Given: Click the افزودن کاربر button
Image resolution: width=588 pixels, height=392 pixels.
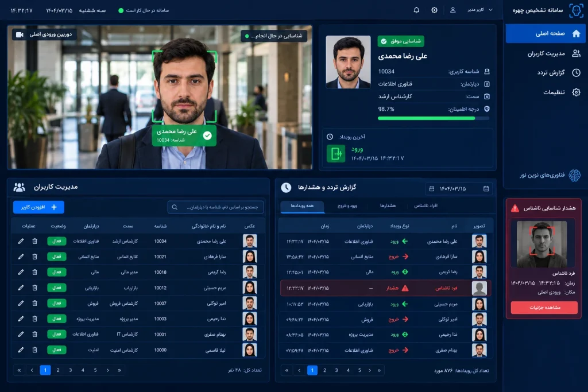Looking at the screenshot, I should click(x=38, y=207).
